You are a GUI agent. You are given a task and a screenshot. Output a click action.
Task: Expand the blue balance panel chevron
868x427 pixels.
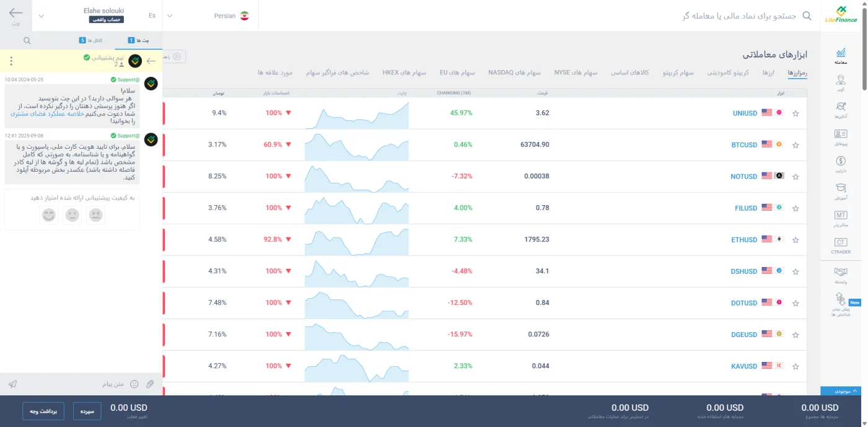tap(855, 391)
